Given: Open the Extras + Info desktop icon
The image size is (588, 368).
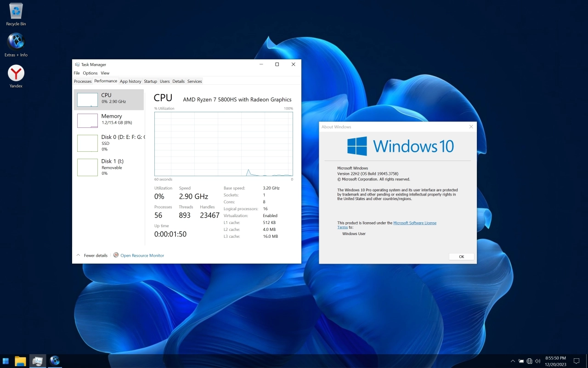Looking at the screenshot, I should pyautogui.click(x=16, y=45).
